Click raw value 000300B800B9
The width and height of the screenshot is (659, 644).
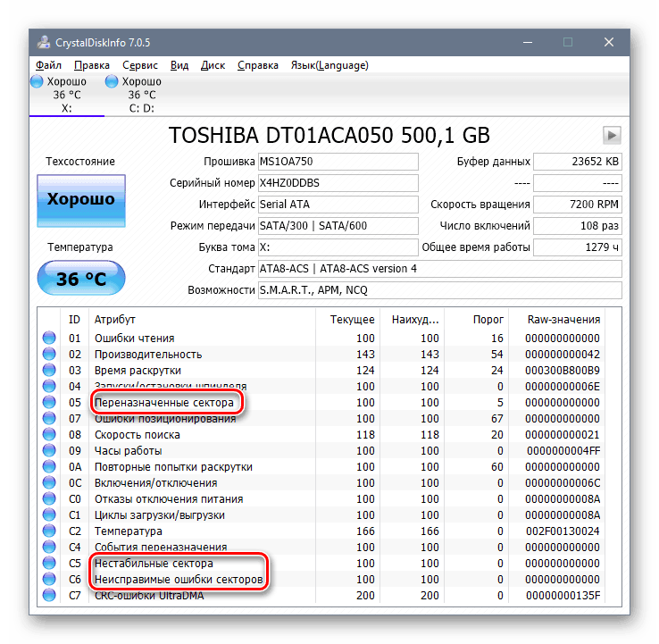click(563, 371)
